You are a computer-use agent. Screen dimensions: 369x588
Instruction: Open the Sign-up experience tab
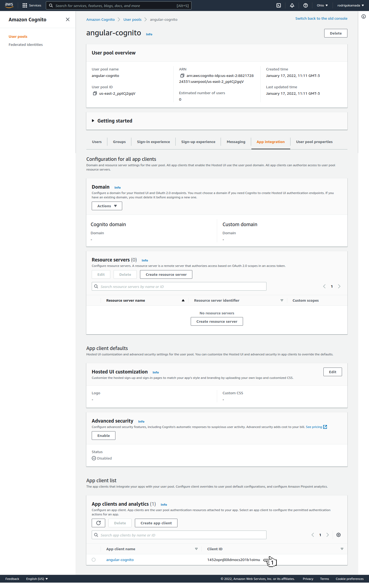pos(198,142)
